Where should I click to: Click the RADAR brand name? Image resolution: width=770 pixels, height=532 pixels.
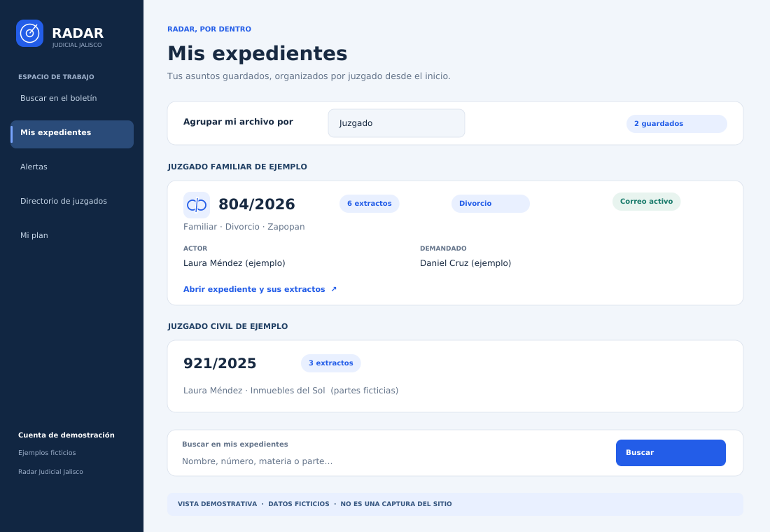tap(78, 33)
